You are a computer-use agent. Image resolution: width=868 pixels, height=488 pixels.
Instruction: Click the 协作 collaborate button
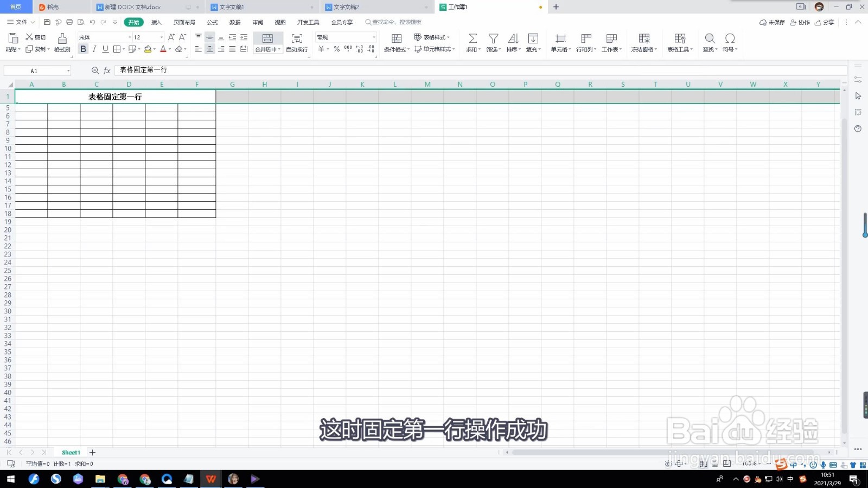tap(800, 22)
